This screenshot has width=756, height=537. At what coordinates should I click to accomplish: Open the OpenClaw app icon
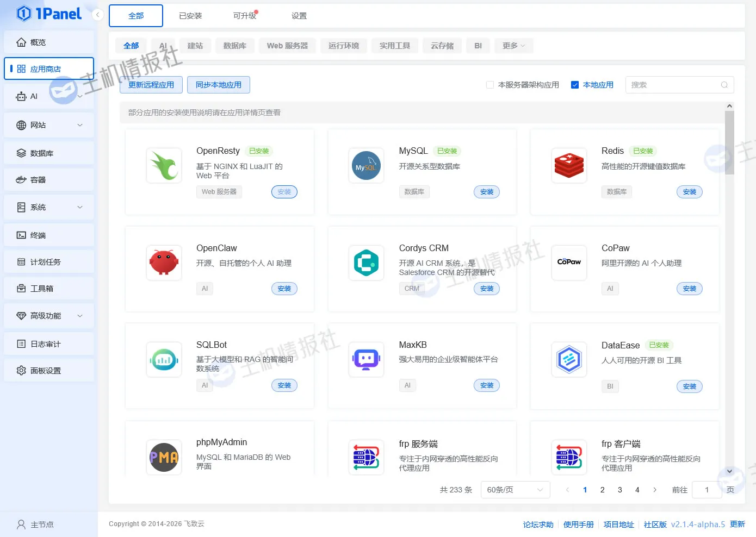click(164, 263)
